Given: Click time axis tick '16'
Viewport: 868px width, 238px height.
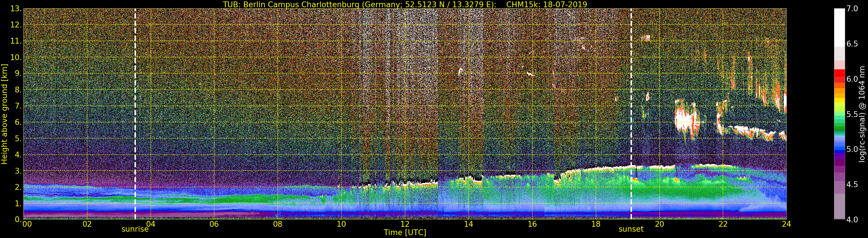Looking at the screenshot, I should pos(532,224).
